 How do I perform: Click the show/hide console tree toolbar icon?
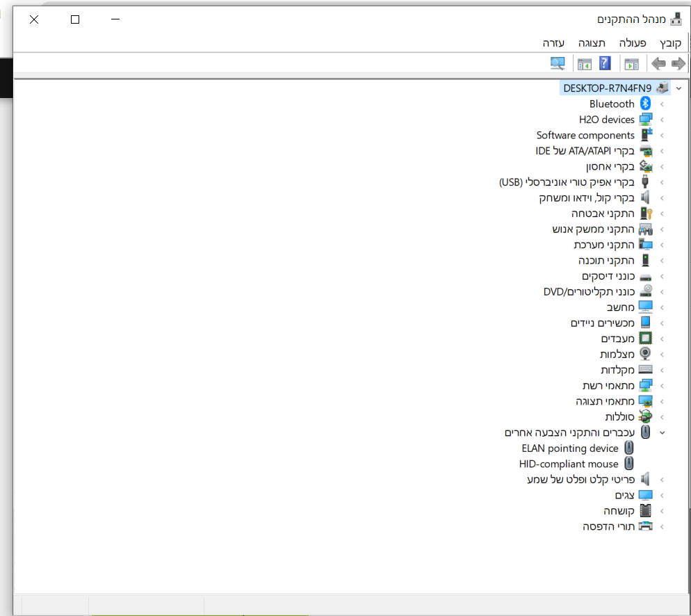[x=631, y=65]
